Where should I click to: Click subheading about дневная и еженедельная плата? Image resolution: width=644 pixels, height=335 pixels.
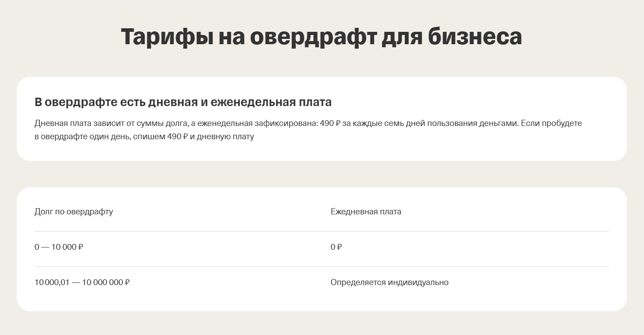pos(183,102)
